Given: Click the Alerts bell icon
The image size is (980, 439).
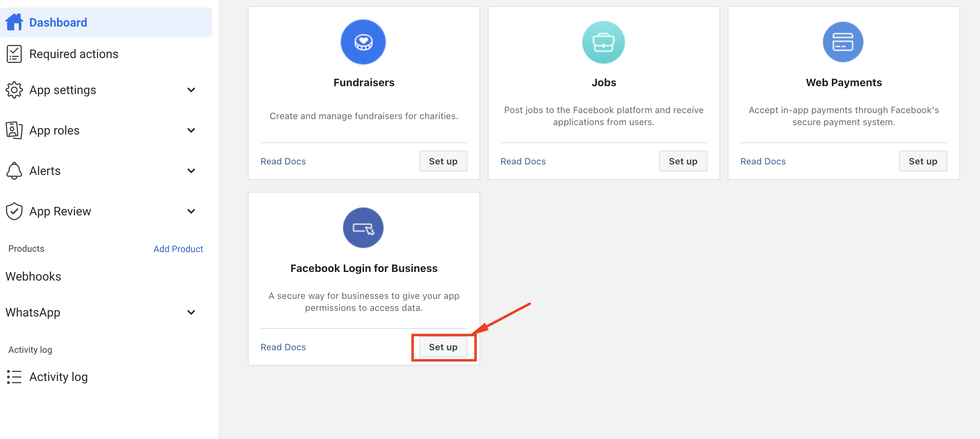Looking at the screenshot, I should pos(14,171).
